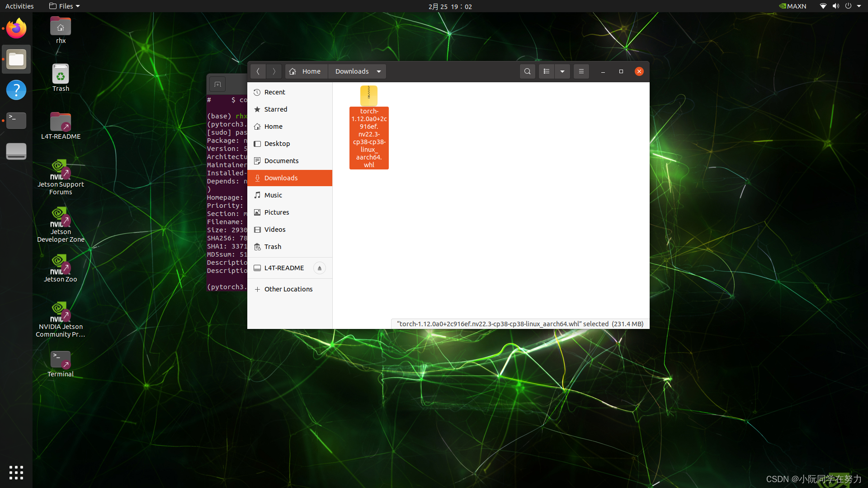The image size is (868, 488).
Task: Open the Jetson Zoo desktop shortcut
Action: point(61,268)
